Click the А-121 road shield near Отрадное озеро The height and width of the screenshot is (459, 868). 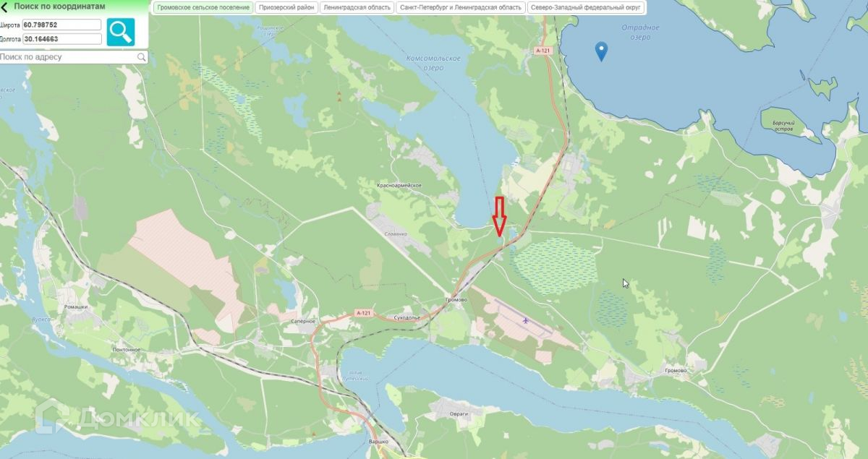543,51
